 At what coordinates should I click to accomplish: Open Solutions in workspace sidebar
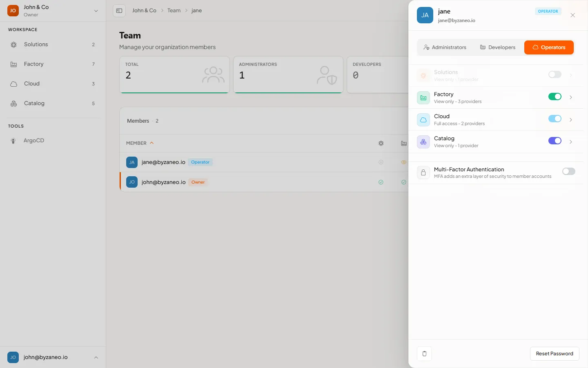click(x=53, y=45)
